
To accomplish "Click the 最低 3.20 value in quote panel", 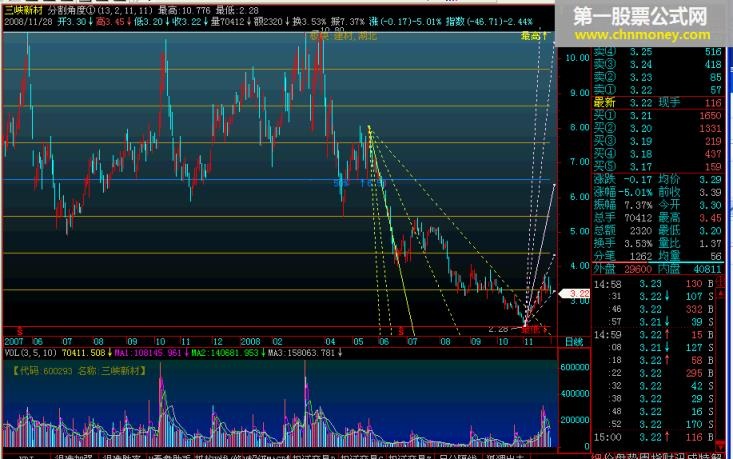I will tap(711, 230).
